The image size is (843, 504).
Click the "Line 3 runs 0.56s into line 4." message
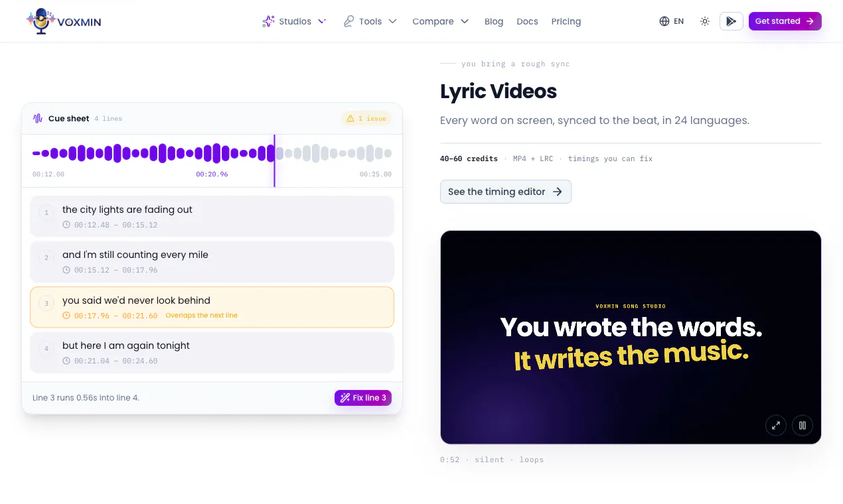[86, 398]
